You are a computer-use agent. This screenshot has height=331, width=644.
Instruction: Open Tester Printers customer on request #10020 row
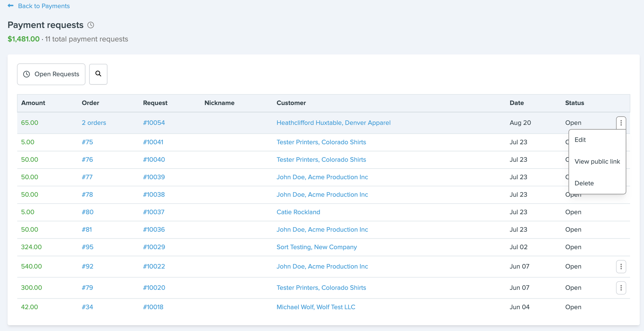pyautogui.click(x=321, y=287)
